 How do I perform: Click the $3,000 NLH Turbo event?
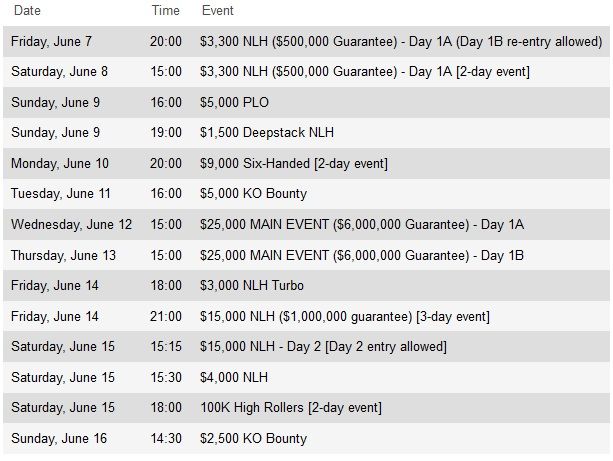tap(252, 285)
